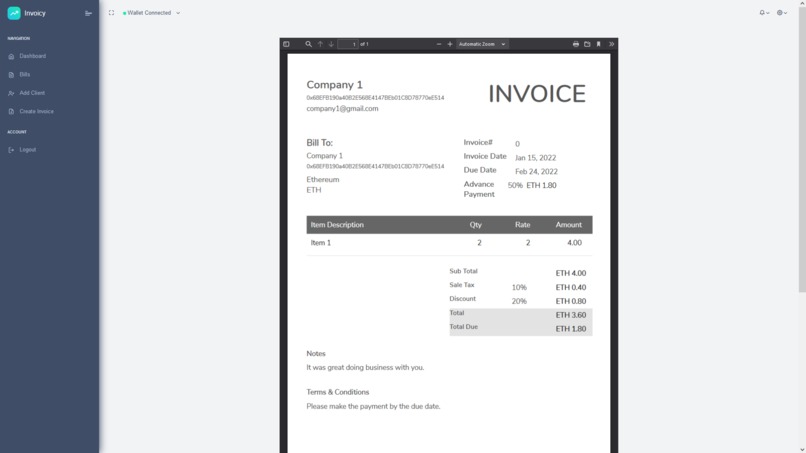Click the page number input field
The height and width of the screenshot is (453, 806).
[348, 44]
